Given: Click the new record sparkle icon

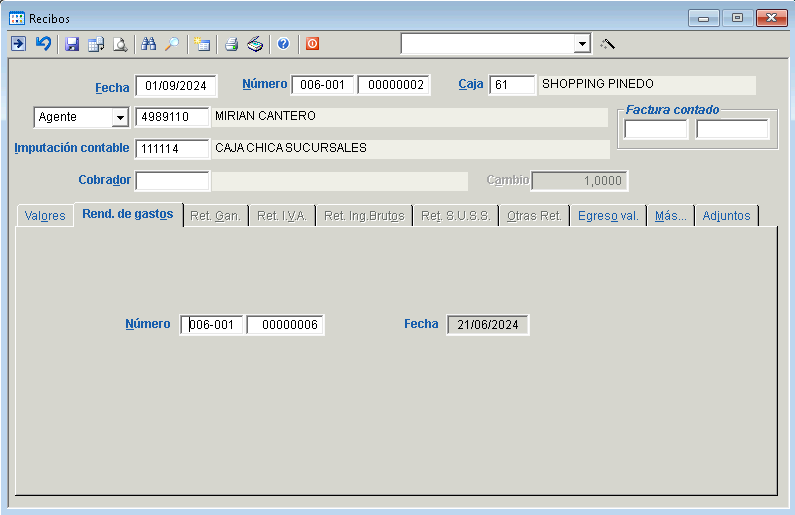Looking at the screenshot, I should (x=202, y=44).
